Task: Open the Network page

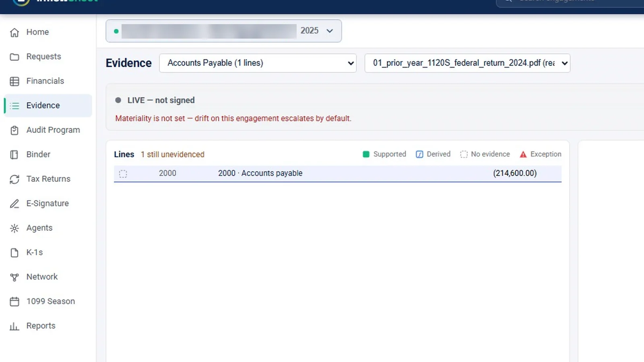Action: pos(48,277)
